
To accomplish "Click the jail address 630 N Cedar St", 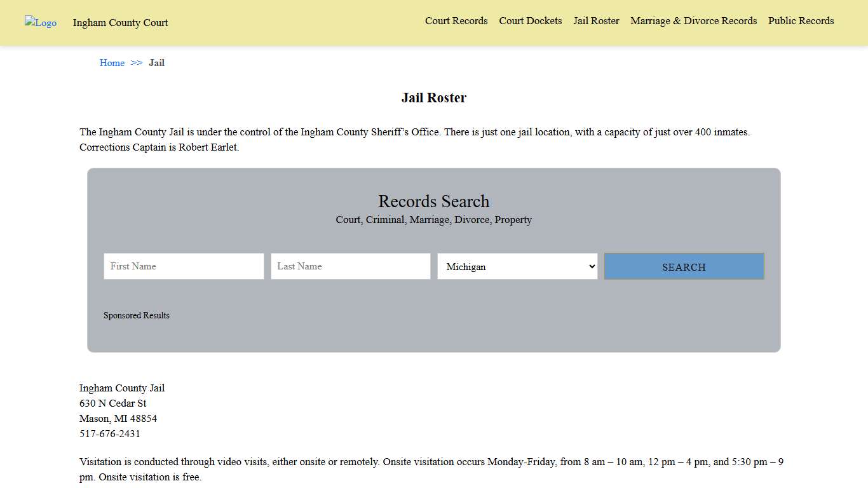I will pyautogui.click(x=112, y=403).
